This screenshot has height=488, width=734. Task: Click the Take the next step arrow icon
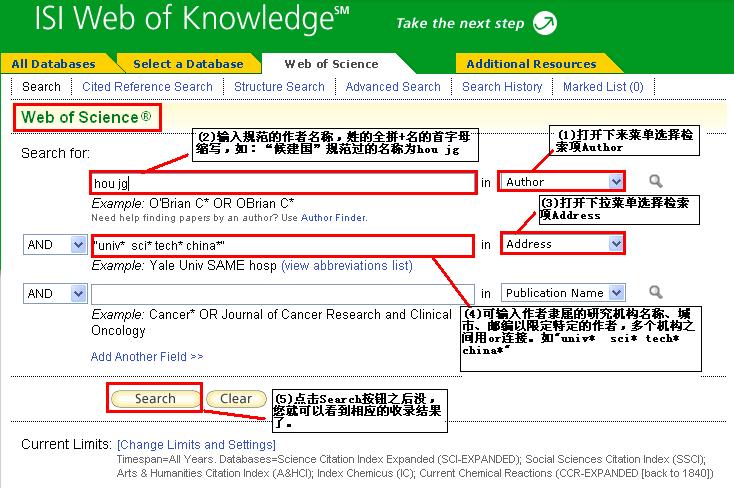(545, 23)
